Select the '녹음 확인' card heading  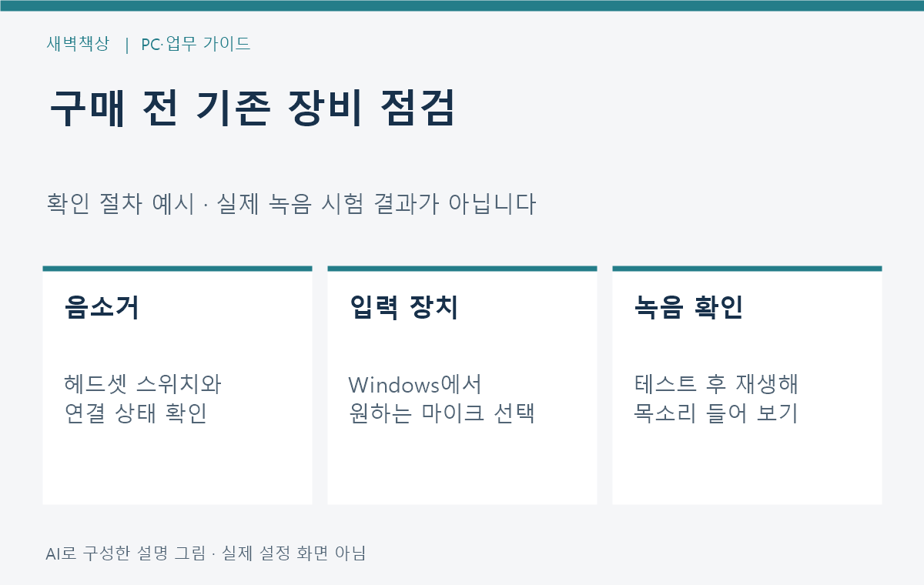click(688, 308)
